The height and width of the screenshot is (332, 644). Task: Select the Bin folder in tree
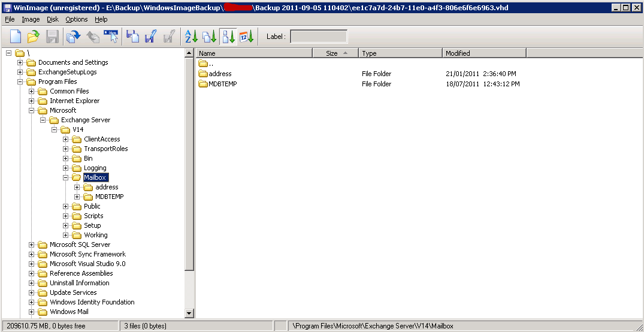[88, 158]
